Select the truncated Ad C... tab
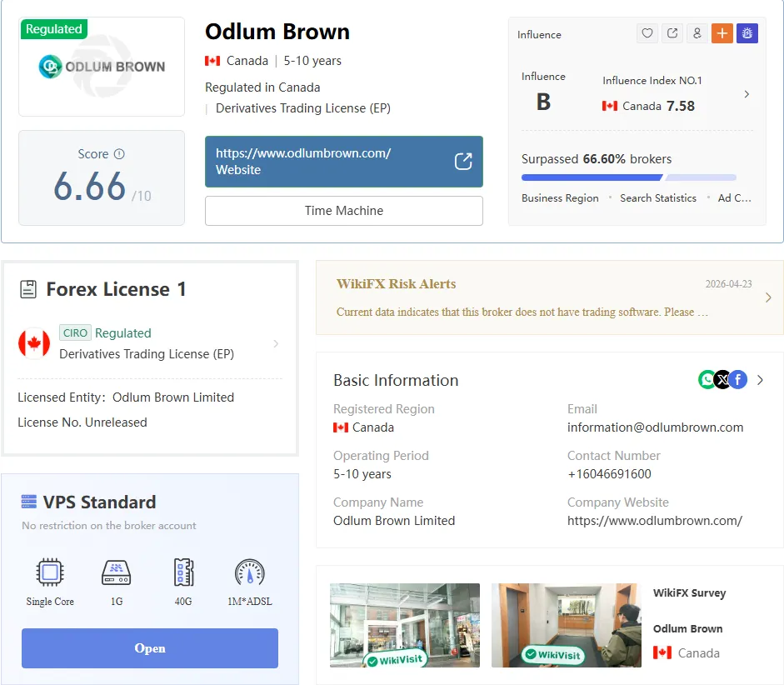This screenshot has width=784, height=685. (735, 198)
